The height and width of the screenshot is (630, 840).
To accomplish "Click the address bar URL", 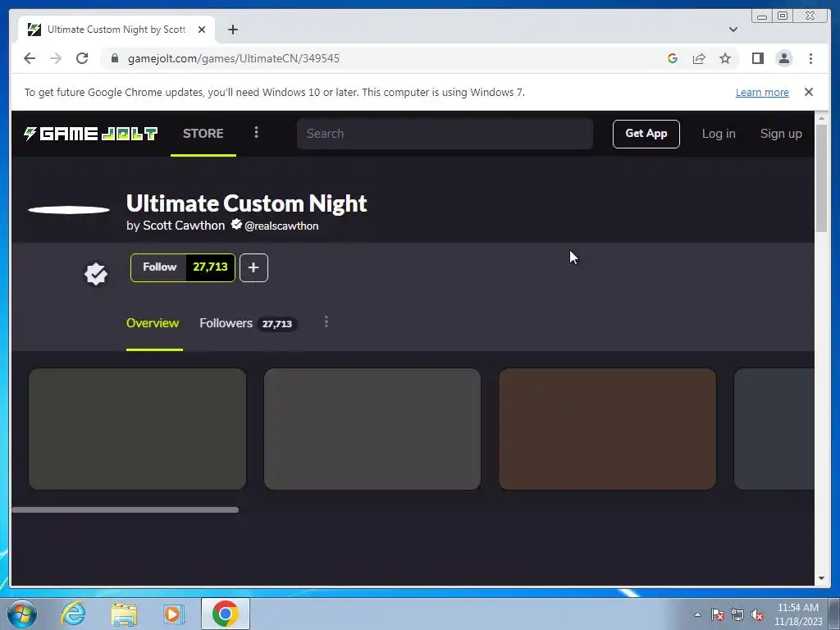I will [234, 58].
